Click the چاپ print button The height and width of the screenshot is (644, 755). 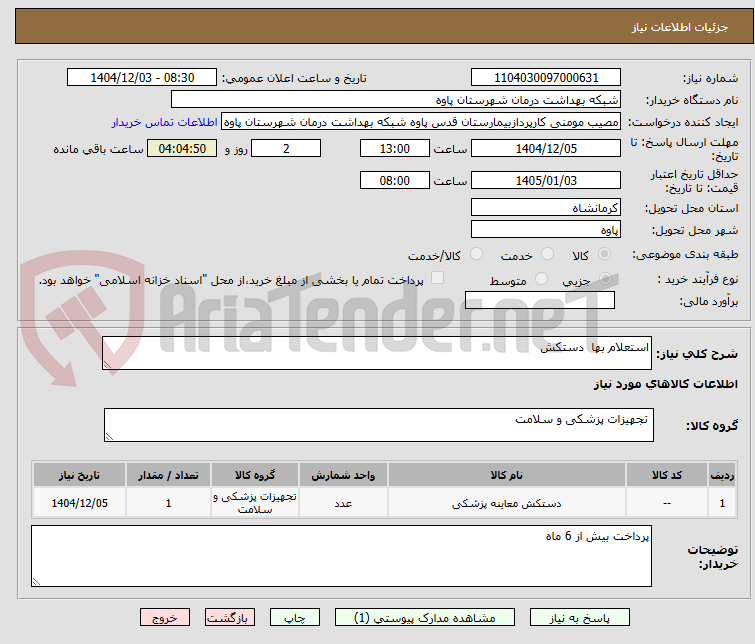(x=295, y=617)
